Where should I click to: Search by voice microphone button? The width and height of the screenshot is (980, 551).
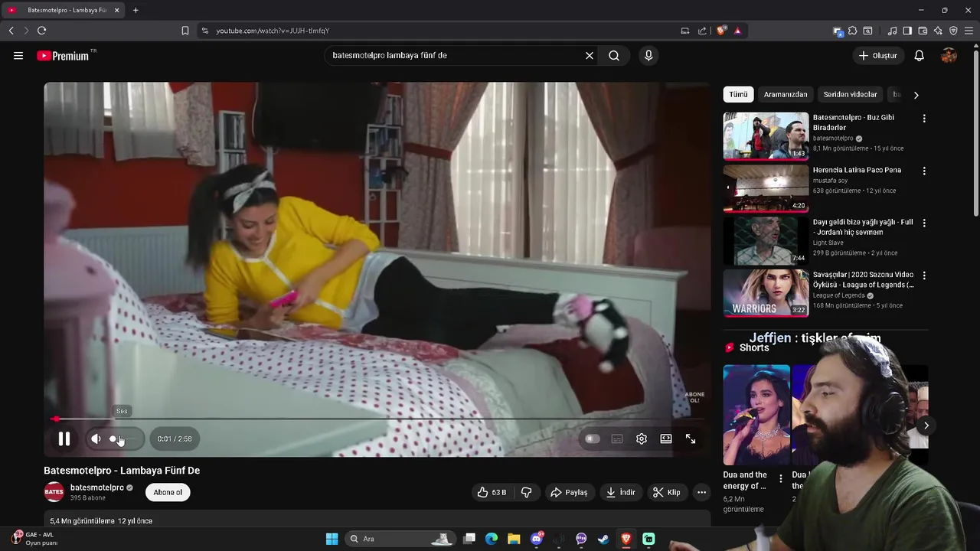648,55
